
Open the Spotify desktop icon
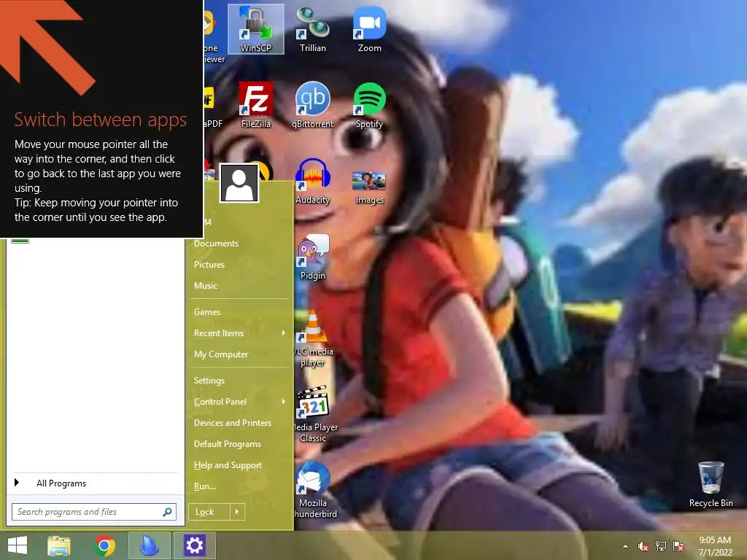370,105
